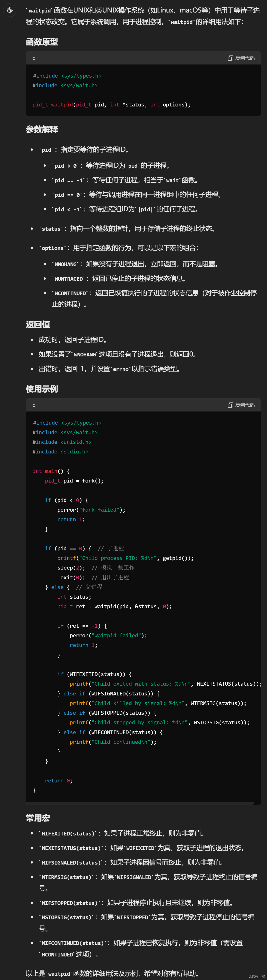Click the `WSTOPSIG(status)` macro bullet label
Image resolution: width=267 pixels, height=980 pixels.
tap(67, 917)
